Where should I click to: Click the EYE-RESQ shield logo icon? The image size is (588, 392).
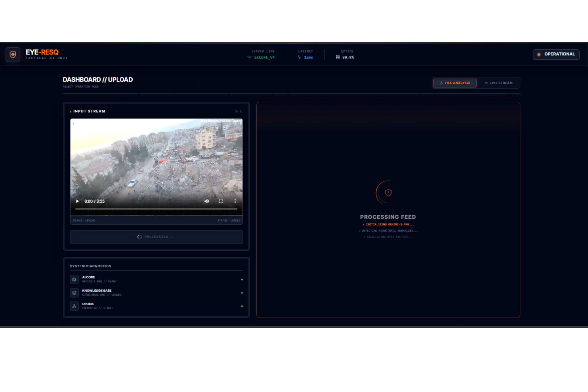[x=13, y=55]
